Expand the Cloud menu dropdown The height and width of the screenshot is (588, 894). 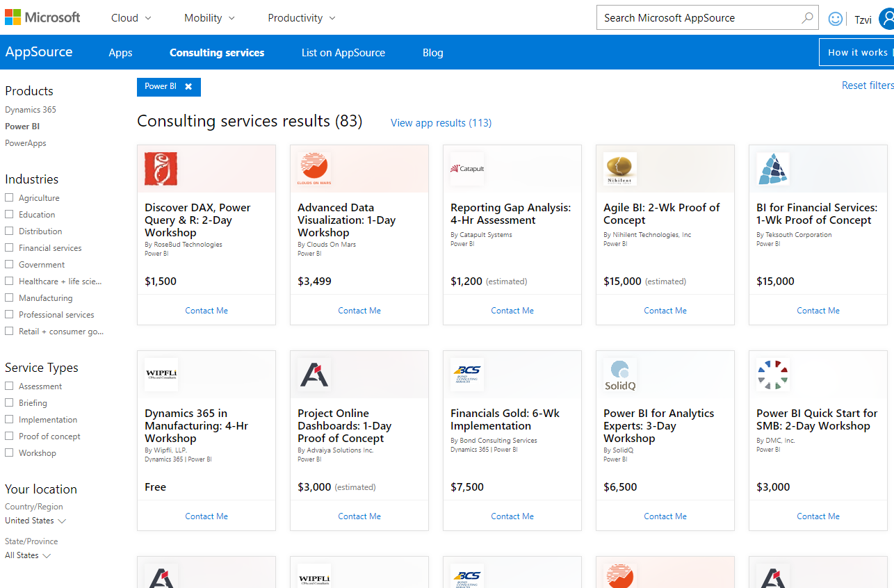point(131,18)
